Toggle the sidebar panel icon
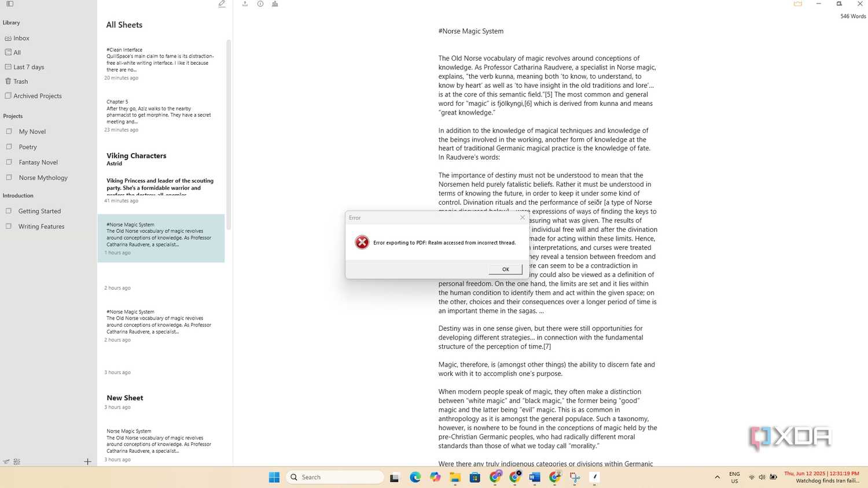Image resolution: width=868 pixels, height=488 pixels. pyautogui.click(x=10, y=3)
